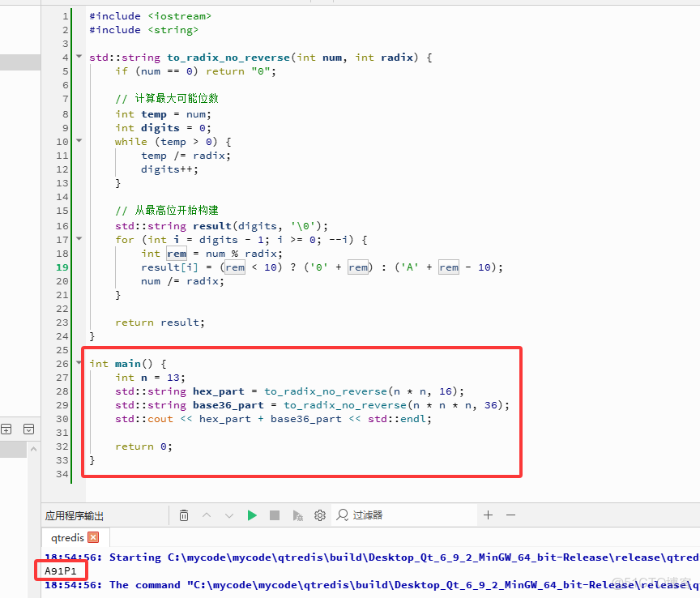
Task: Re-run the application with green play button
Action: coord(252,515)
